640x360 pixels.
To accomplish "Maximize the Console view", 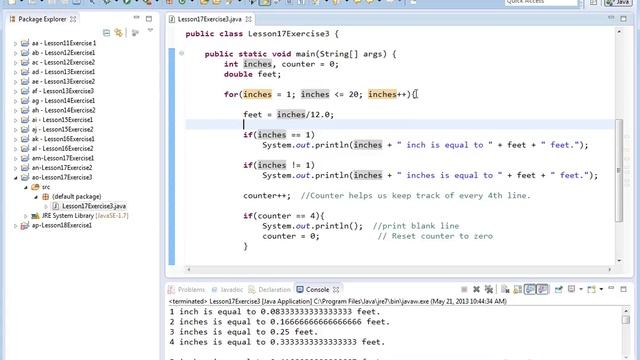I will tap(623, 289).
